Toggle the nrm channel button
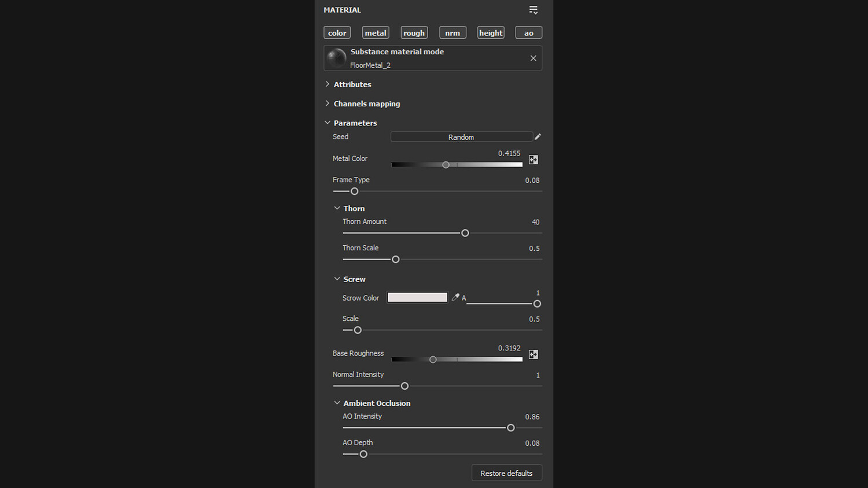868x488 pixels. tap(453, 33)
